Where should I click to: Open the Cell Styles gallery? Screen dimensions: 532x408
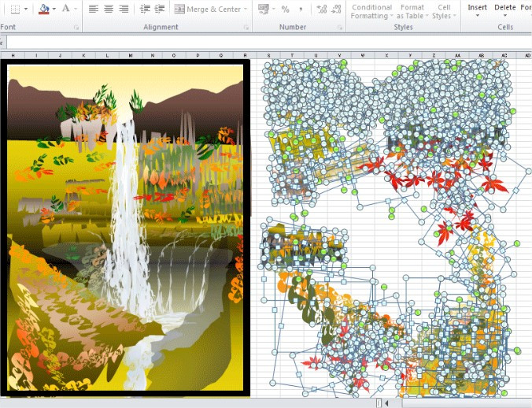click(444, 11)
